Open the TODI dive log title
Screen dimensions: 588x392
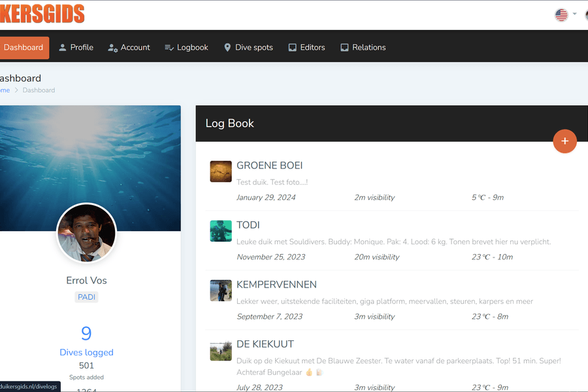(x=248, y=225)
